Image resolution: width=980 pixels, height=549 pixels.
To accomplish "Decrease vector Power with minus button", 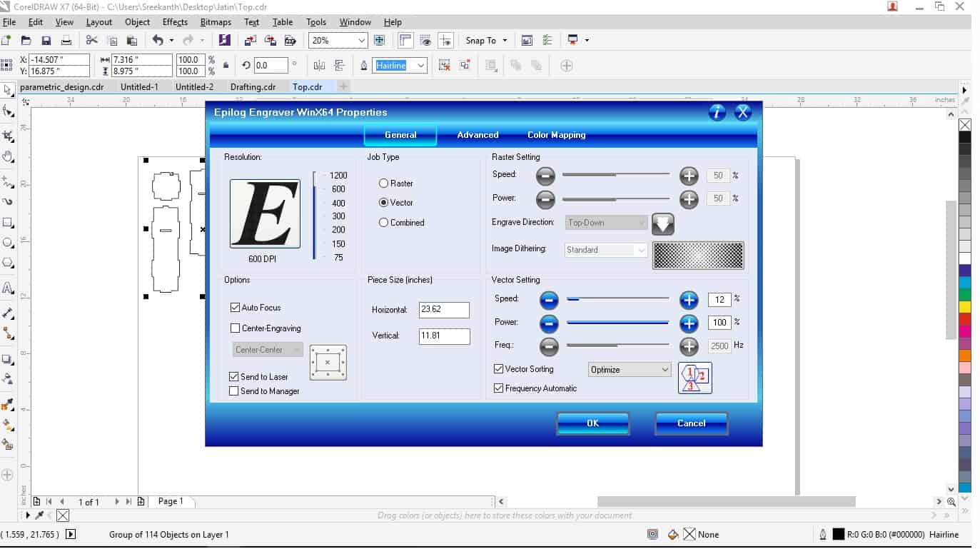I will coord(548,323).
